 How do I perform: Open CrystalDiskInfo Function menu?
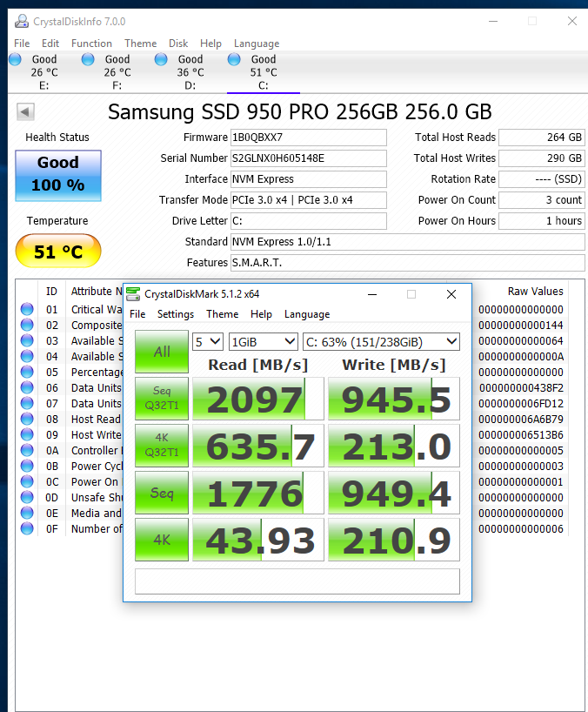coord(91,44)
